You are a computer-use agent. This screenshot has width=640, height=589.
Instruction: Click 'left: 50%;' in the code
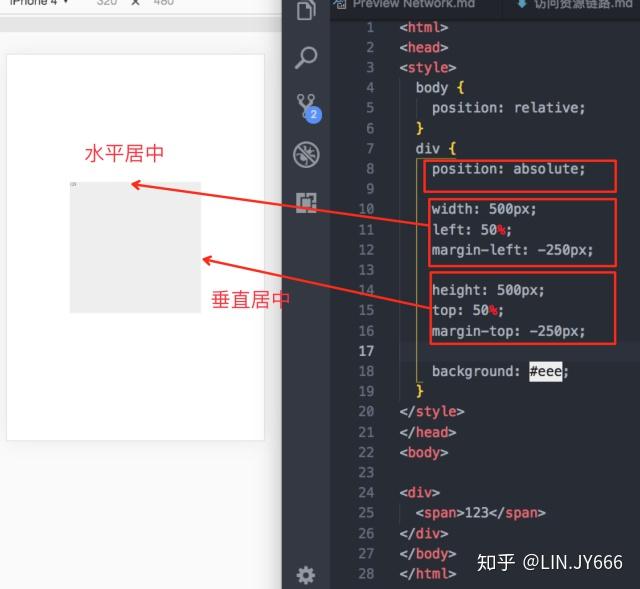pyautogui.click(x=472, y=229)
